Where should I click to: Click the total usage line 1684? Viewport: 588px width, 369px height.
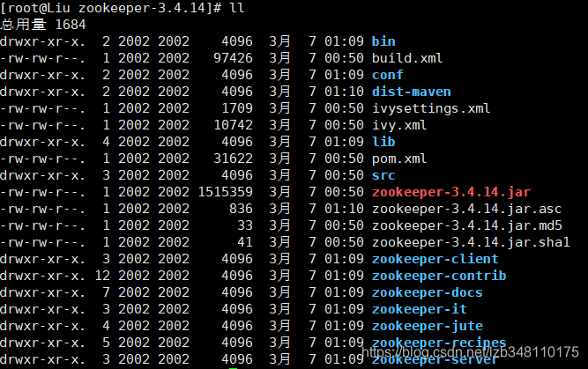coord(43,25)
